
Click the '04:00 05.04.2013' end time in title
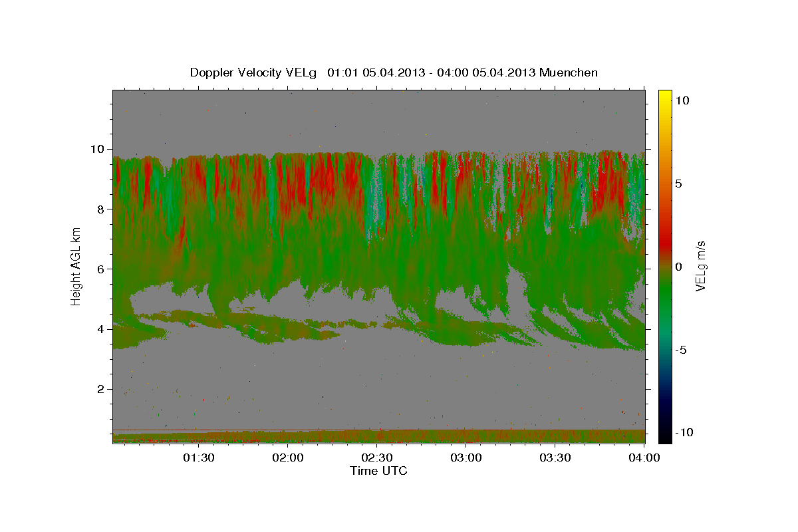(x=487, y=72)
